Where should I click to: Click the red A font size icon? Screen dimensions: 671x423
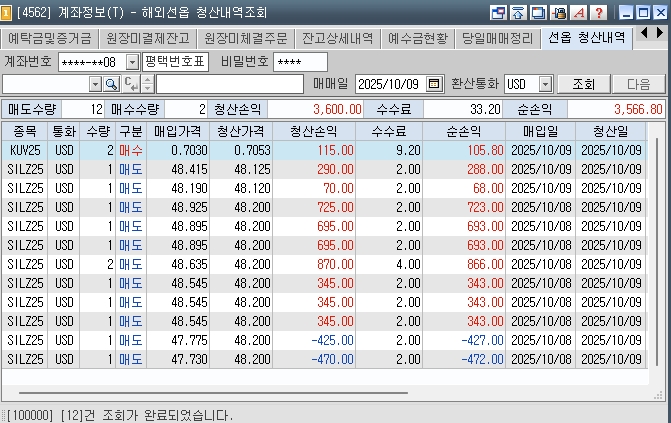(x=579, y=12)
